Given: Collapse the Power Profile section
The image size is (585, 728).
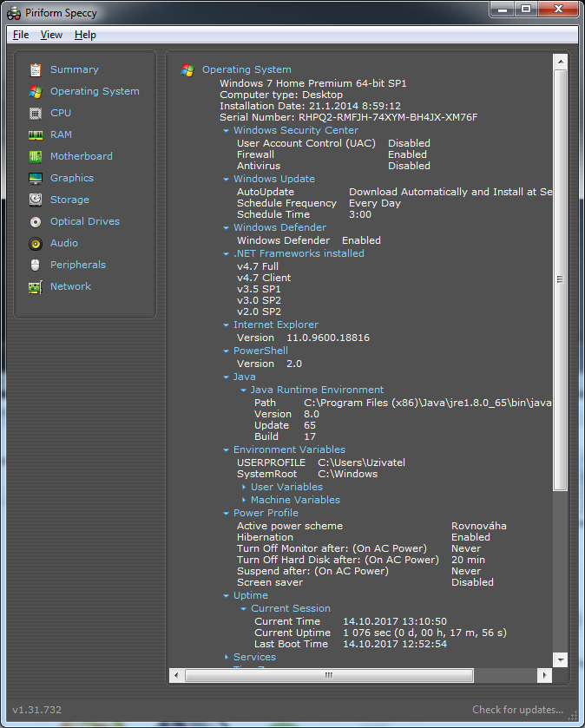Looking at the screenshot, I should click(227, 514).
